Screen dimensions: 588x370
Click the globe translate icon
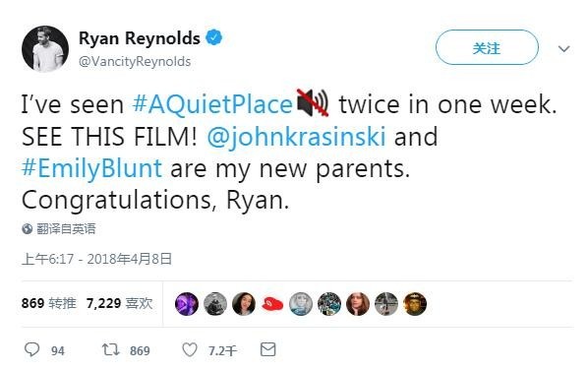coord(27,228)
